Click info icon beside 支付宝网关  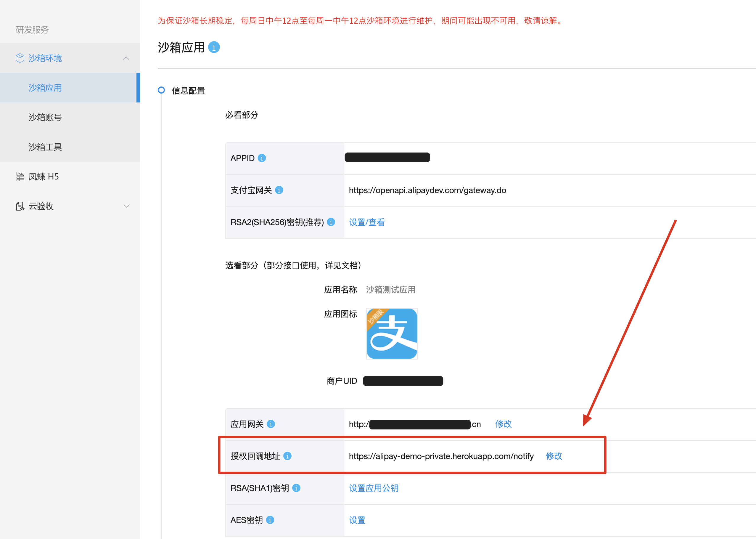279,190
